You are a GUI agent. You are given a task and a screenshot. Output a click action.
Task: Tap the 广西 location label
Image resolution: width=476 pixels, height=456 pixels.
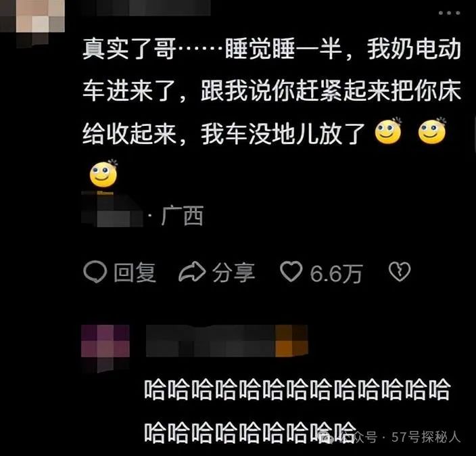click(x=182, y=215)
